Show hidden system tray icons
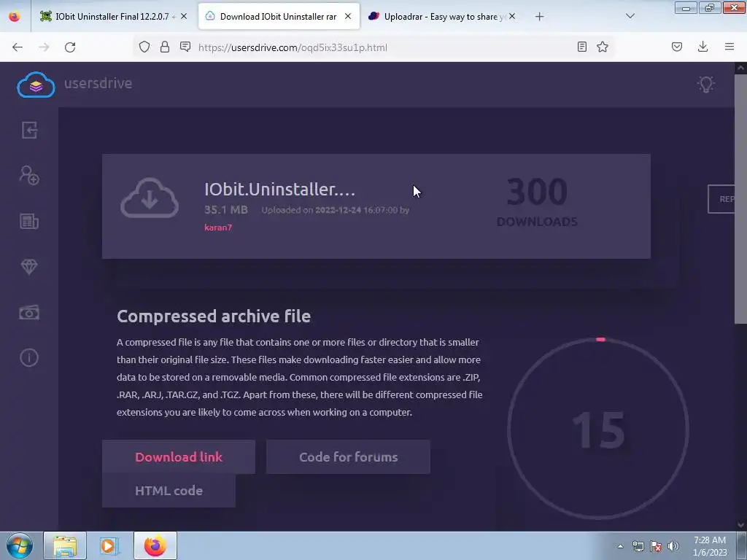The width and height of the screenshot is (747, 560). pos(620,546)
